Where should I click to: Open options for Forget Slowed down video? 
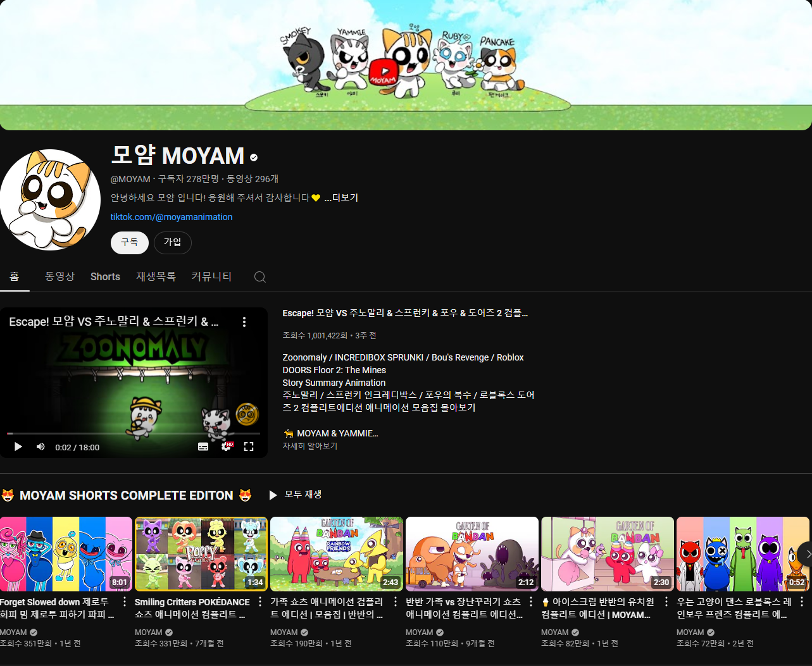pyautogui.click(x=125, y=601)
